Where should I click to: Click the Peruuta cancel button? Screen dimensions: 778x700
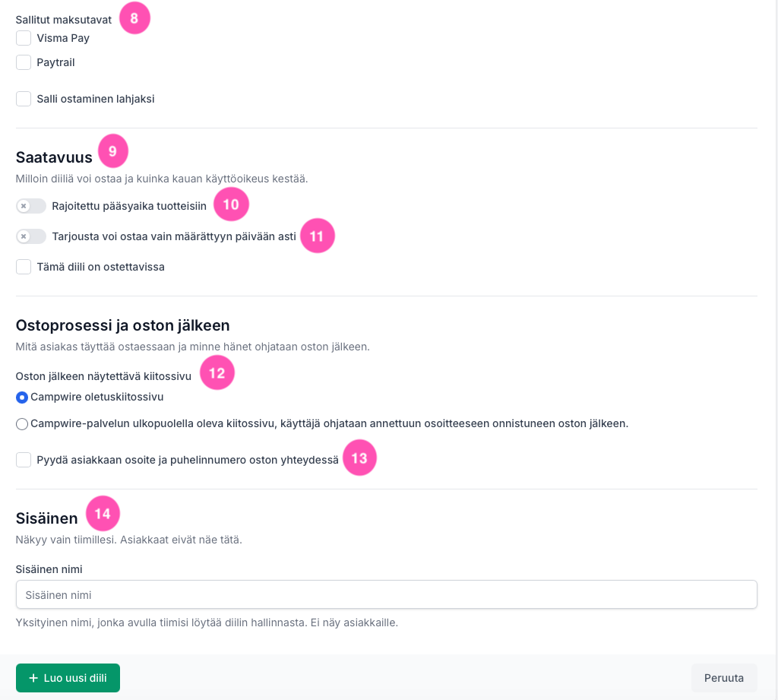724,678
